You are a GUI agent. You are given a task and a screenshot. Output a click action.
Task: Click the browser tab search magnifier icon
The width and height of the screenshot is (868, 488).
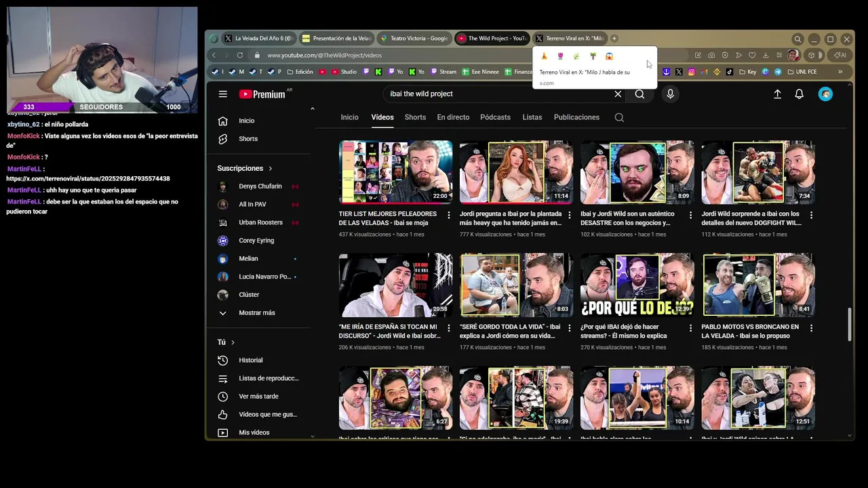pos(798,39)
